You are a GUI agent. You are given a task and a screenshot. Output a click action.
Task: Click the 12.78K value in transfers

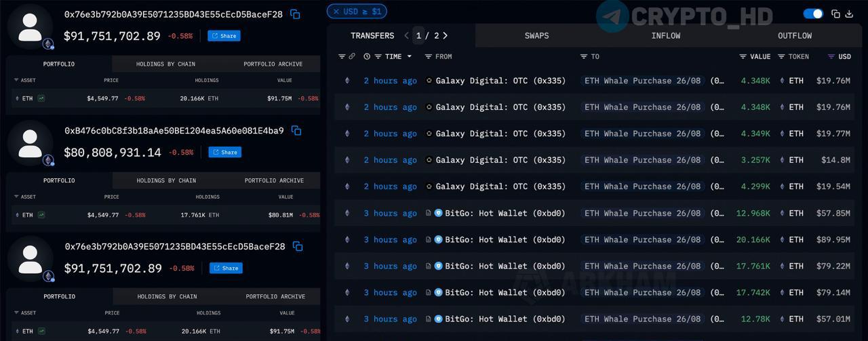pos(756,319)
